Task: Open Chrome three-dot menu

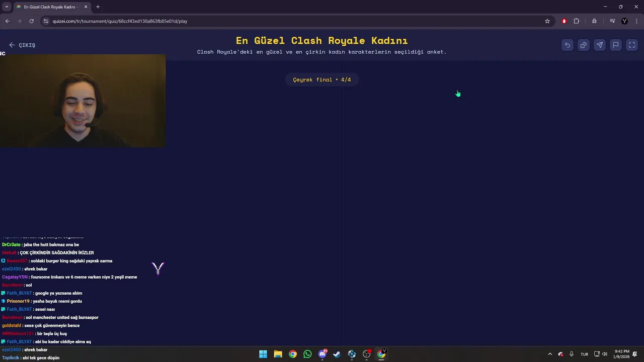Action: pos(637,21)
